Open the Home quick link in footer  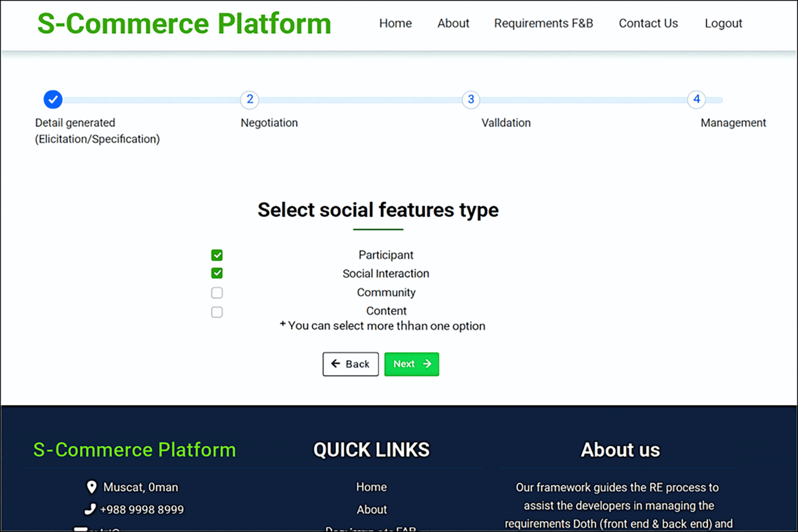[x=371, y=487]
